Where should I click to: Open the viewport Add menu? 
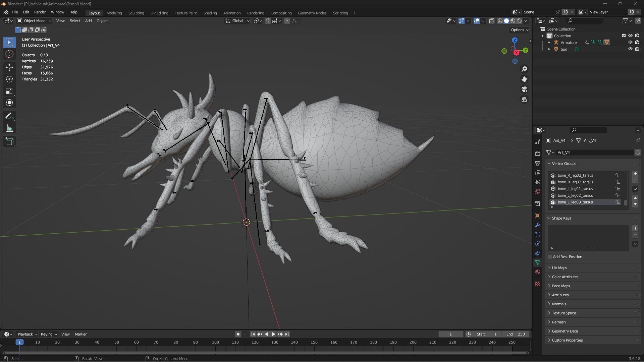click(x=88, y=21)
